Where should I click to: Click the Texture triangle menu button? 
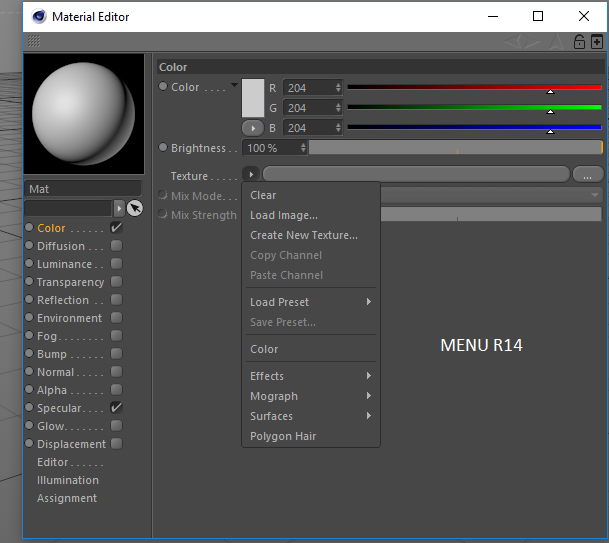pos(251,174)
